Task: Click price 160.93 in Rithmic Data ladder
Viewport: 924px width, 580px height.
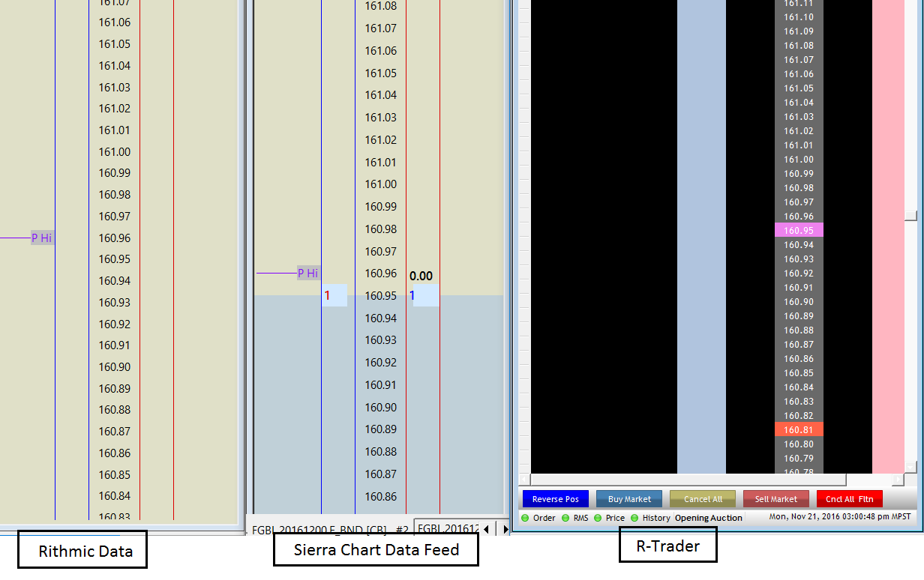Action: click(115, 303)
